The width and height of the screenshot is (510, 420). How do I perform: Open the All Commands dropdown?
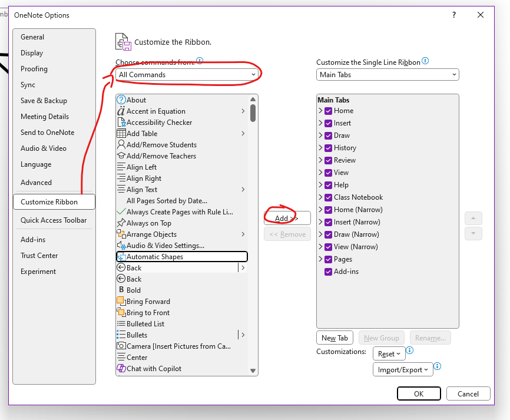[x=187, y=74]
